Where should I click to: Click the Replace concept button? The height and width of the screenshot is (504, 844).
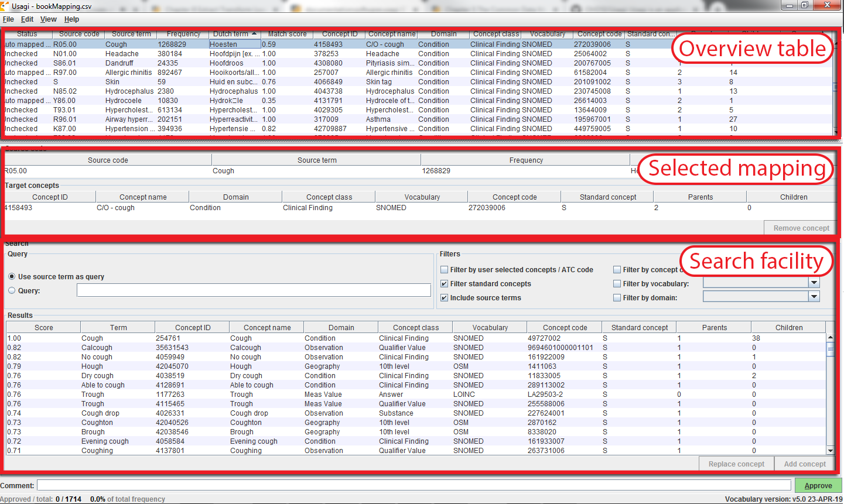coord(736,464)
